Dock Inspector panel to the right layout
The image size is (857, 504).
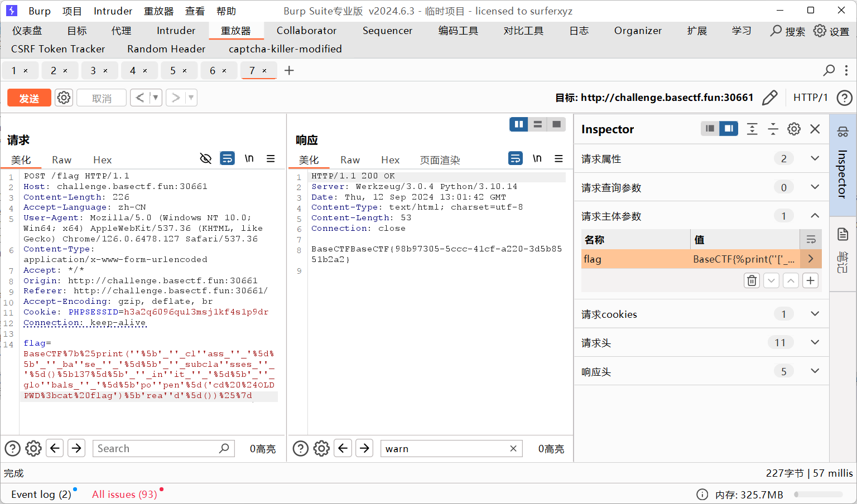(729, 129)
